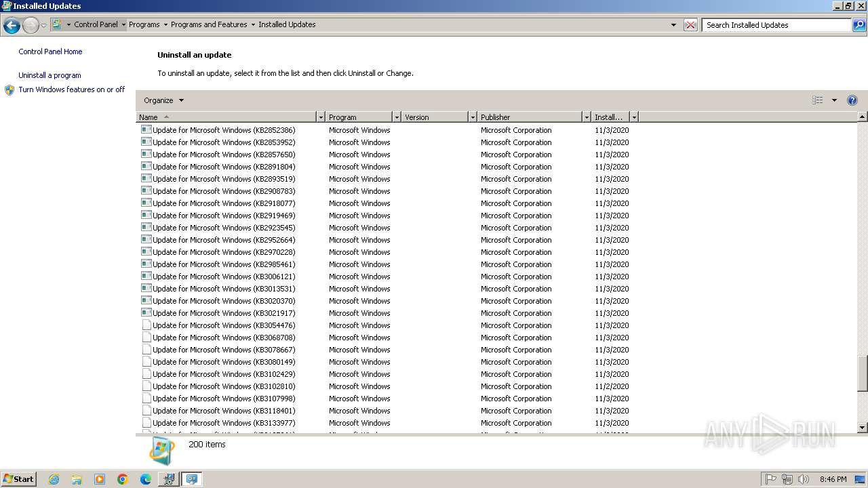868x488 pixels.
Task: Open the Name column filter dropdown
Action: [321, 117]
